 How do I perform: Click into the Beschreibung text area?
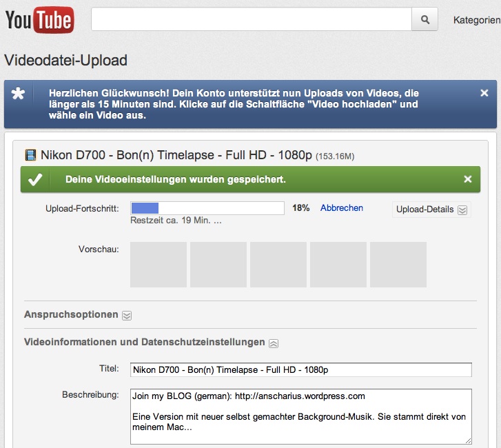click(x=300, y=416)
